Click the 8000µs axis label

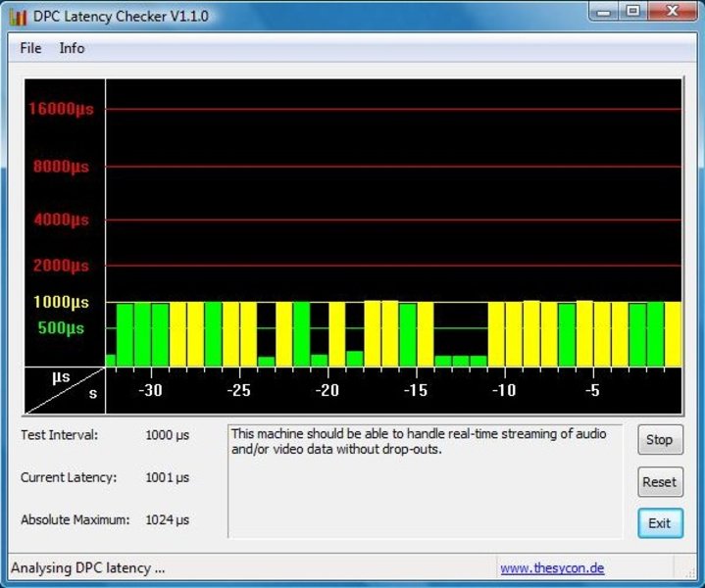click(x=61, y=167)
